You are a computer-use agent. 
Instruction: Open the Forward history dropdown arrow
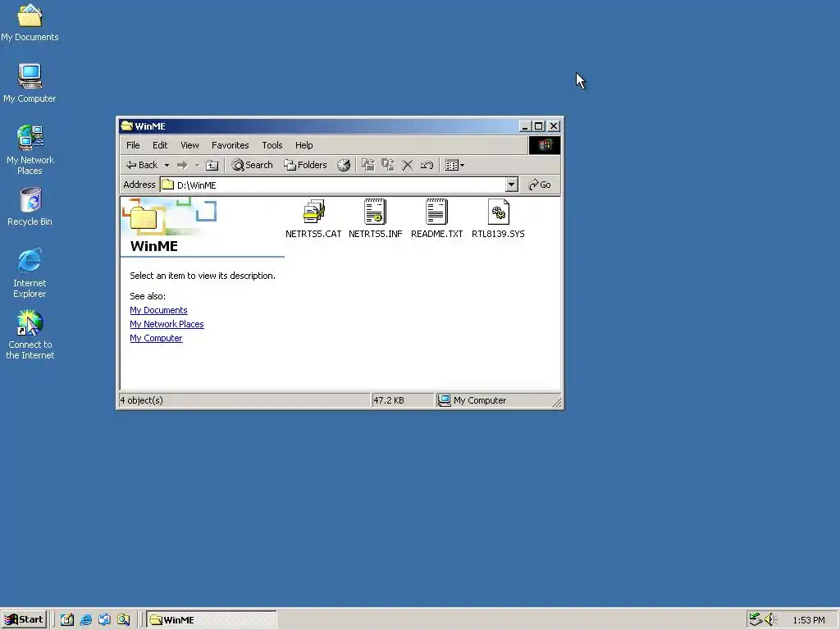(x=197, y=165)
